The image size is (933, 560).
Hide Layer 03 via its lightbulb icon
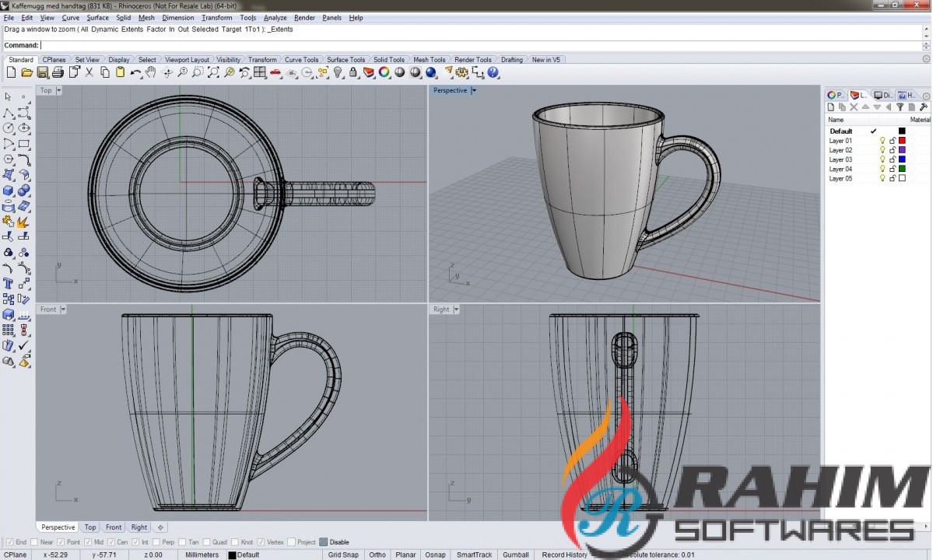(882, 159)
